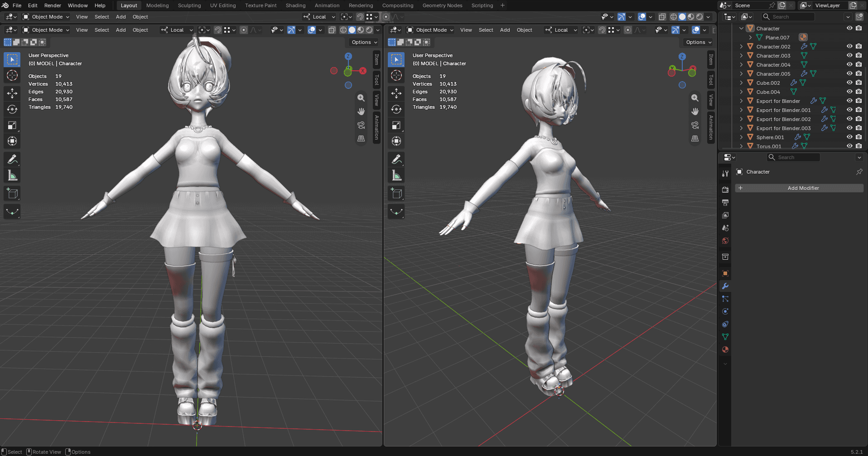Screen dimensions: 868x456
Task: Select the Transform tool in left viewport
Action: point(12,141)
